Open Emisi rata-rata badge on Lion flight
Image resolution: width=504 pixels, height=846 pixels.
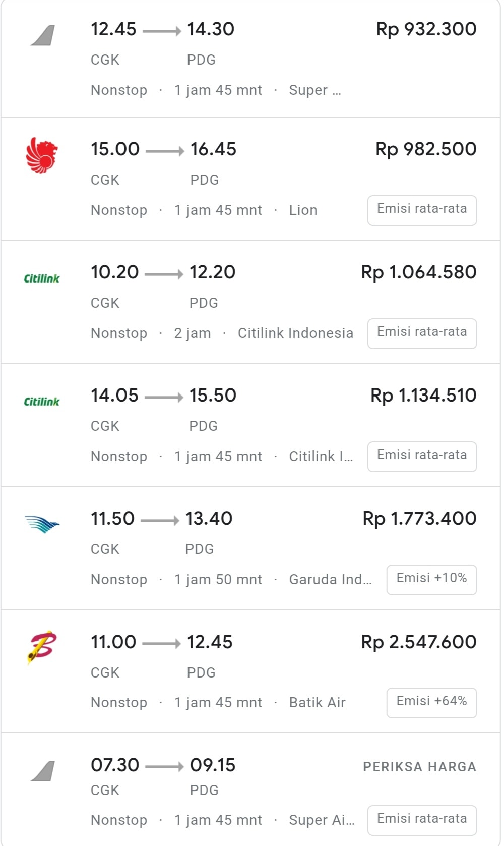[x=422, y=210]
